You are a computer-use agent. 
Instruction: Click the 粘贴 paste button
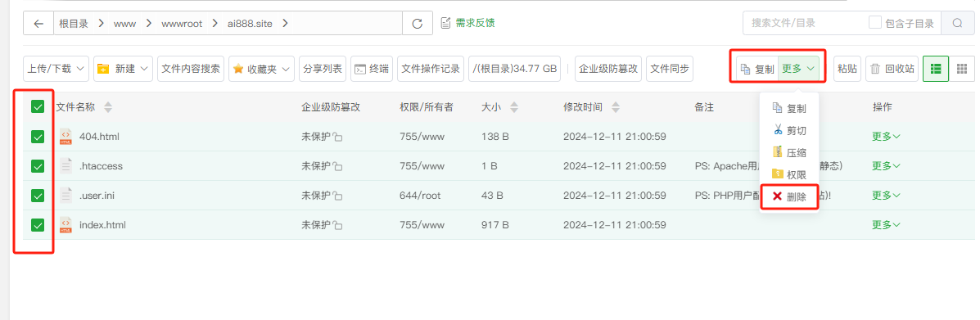pyautogui.click(x=847, y=69)
